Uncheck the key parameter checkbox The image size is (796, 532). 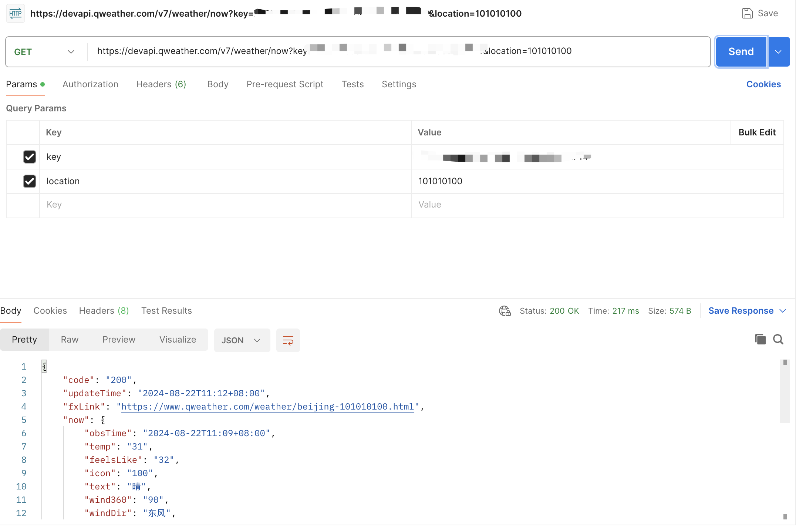30,157
